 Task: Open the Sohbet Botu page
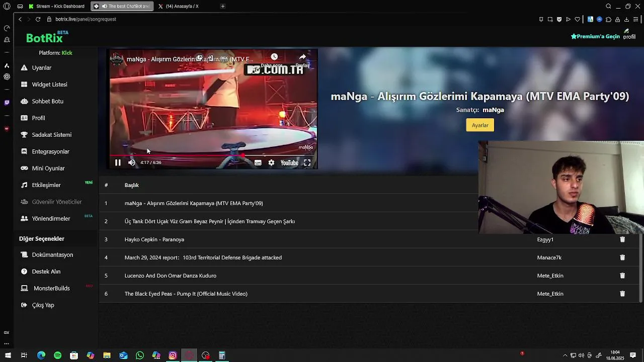[47, 101]
